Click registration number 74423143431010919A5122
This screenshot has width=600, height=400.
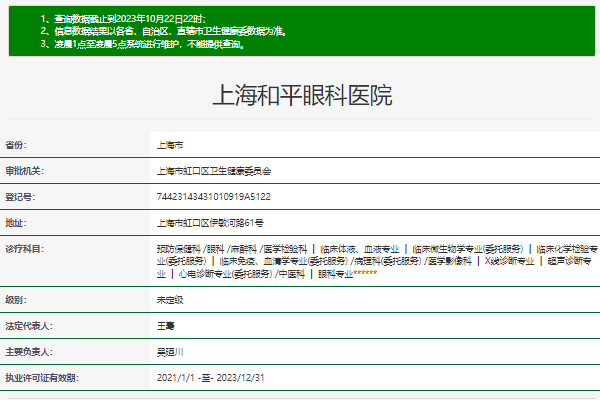click(214, 197)
